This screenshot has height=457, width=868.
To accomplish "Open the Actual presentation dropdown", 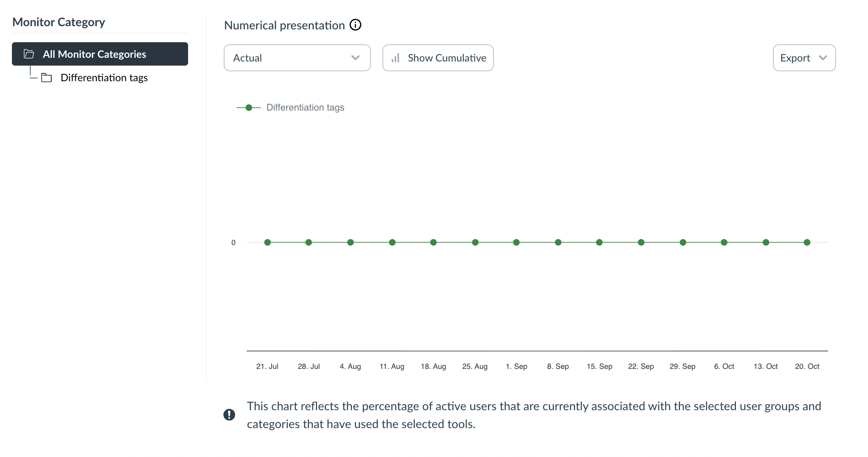I will click(x=296, y=58).
